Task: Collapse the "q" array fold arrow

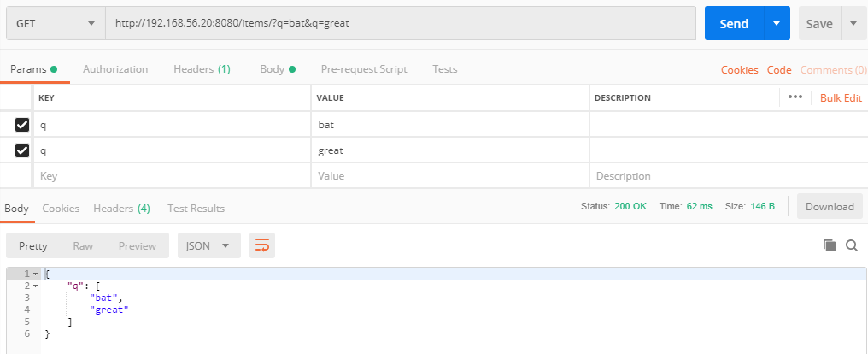Action: coord(35,286)
